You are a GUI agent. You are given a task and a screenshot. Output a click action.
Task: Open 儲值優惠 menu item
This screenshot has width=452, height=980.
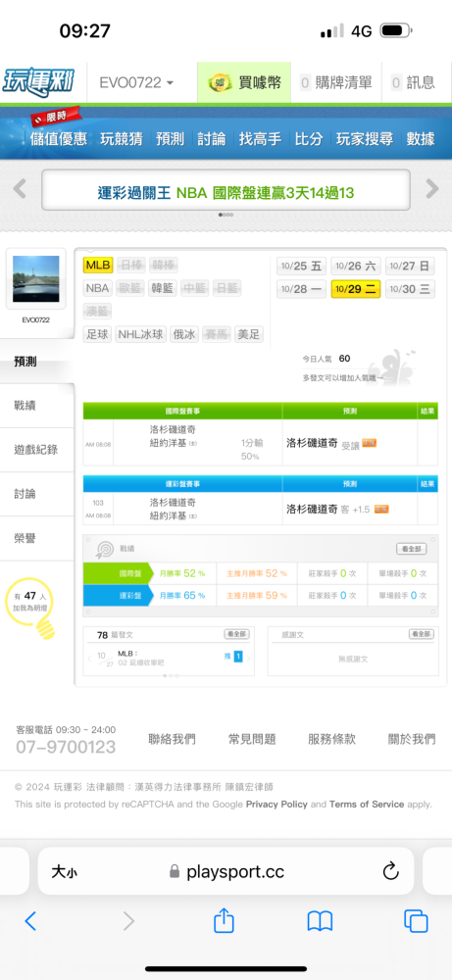(x=58, y=139)
